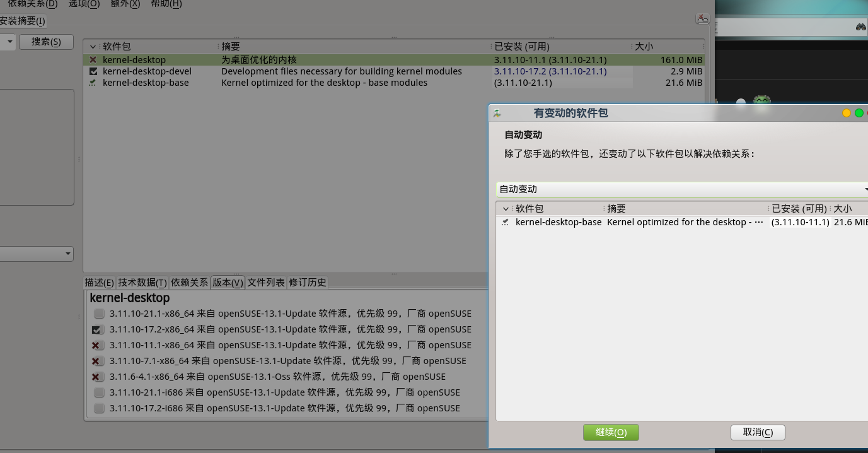Click the 2.9 MiB size cell

tap(686, 71)
